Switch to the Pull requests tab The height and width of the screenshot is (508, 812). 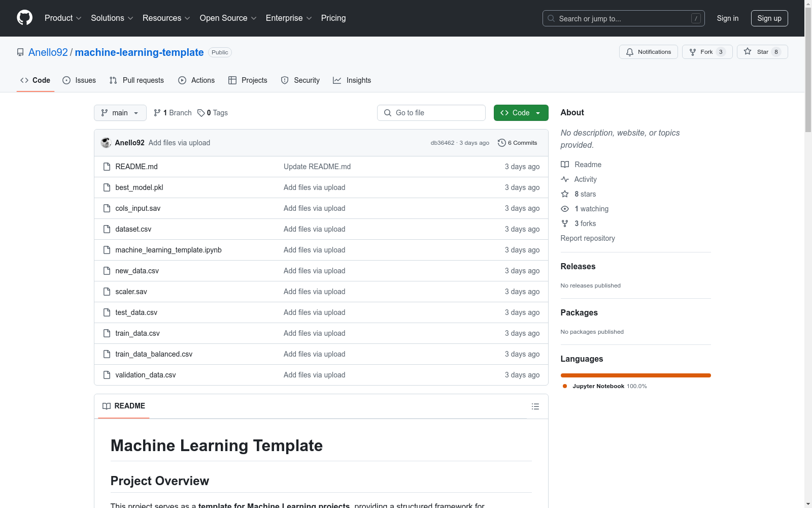(x=137, y=80)
